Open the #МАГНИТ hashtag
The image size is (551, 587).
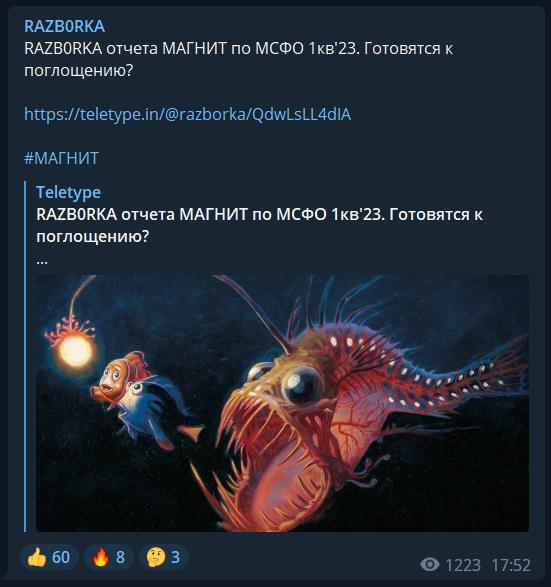click(x=61, y=158)
